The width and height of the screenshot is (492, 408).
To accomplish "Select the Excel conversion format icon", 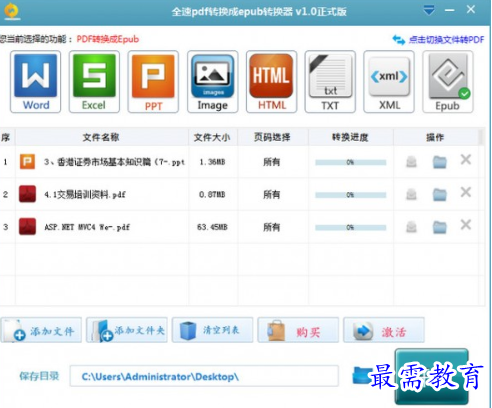I will point(94,82).
